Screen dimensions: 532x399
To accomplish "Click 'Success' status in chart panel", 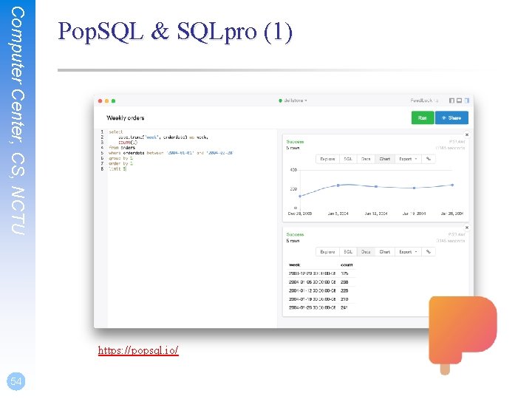I will coord(295,141).
